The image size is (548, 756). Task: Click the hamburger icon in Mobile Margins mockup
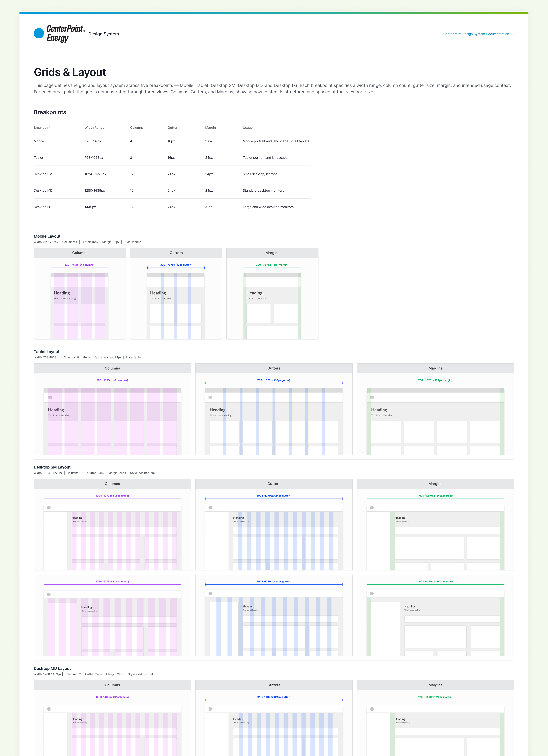coord(249,282)
